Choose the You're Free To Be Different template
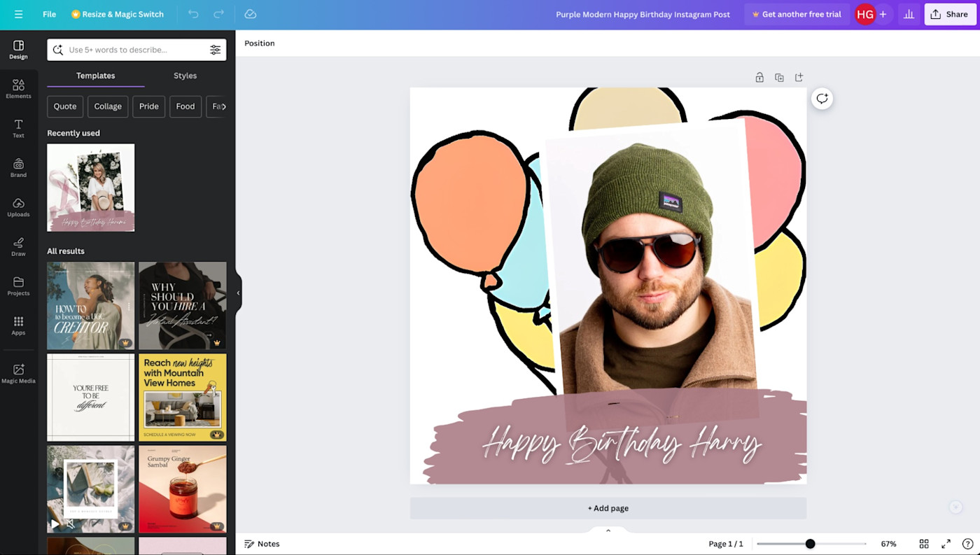 click(x=91, y=398)
